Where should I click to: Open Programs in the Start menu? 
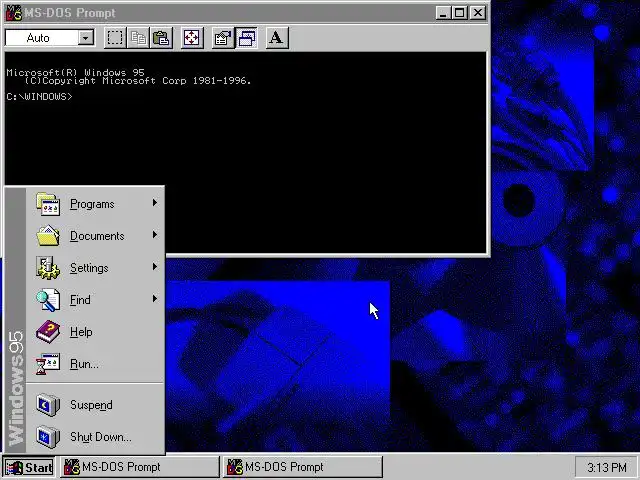click(96, 204)
